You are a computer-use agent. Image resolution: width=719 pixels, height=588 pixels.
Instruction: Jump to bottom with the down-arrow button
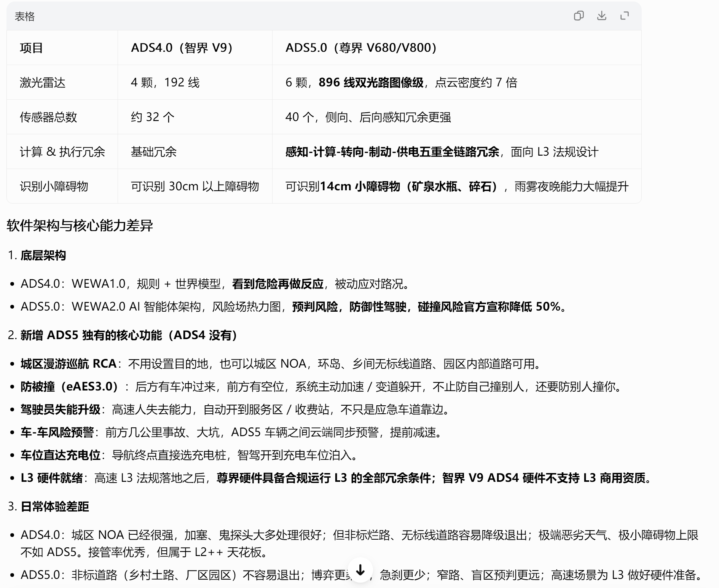click(360, 570)
